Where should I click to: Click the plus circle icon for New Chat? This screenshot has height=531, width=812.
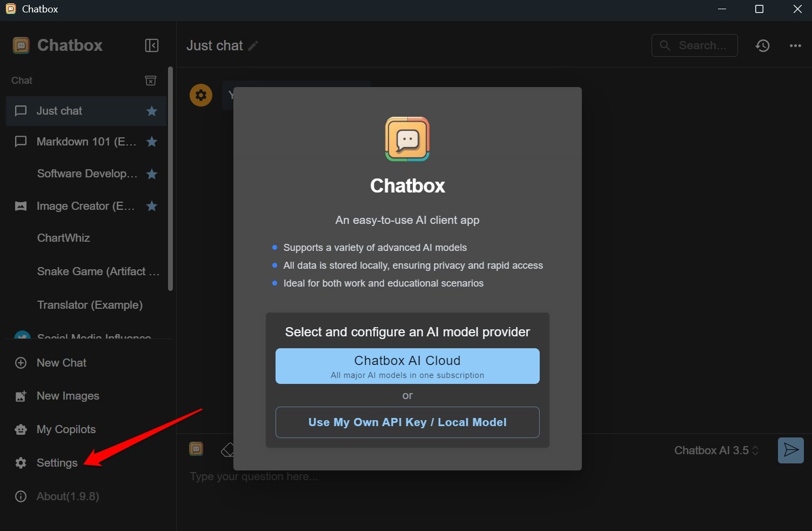coord(21,363)
